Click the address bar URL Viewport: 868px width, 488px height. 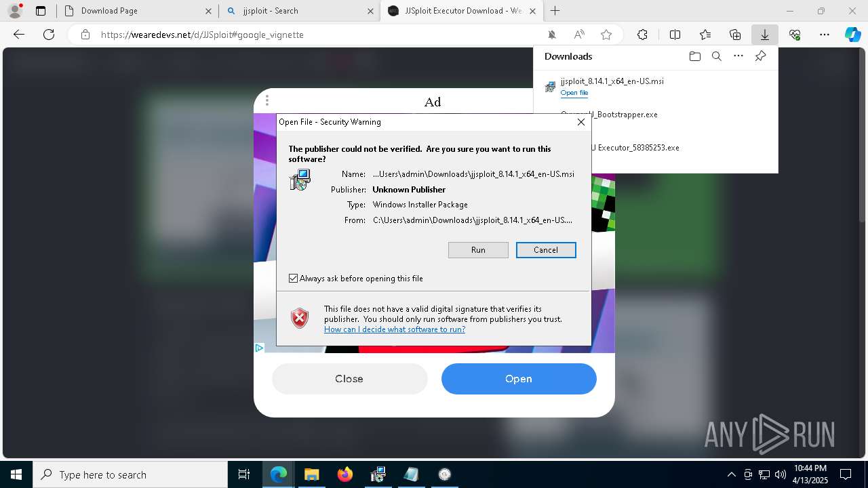pos(202,35)
